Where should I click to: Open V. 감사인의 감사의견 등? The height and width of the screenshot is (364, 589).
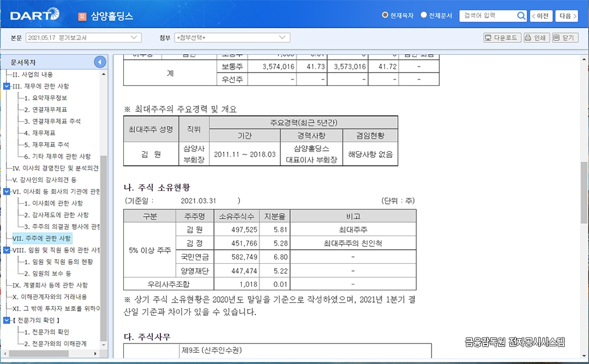coord(44,180)
